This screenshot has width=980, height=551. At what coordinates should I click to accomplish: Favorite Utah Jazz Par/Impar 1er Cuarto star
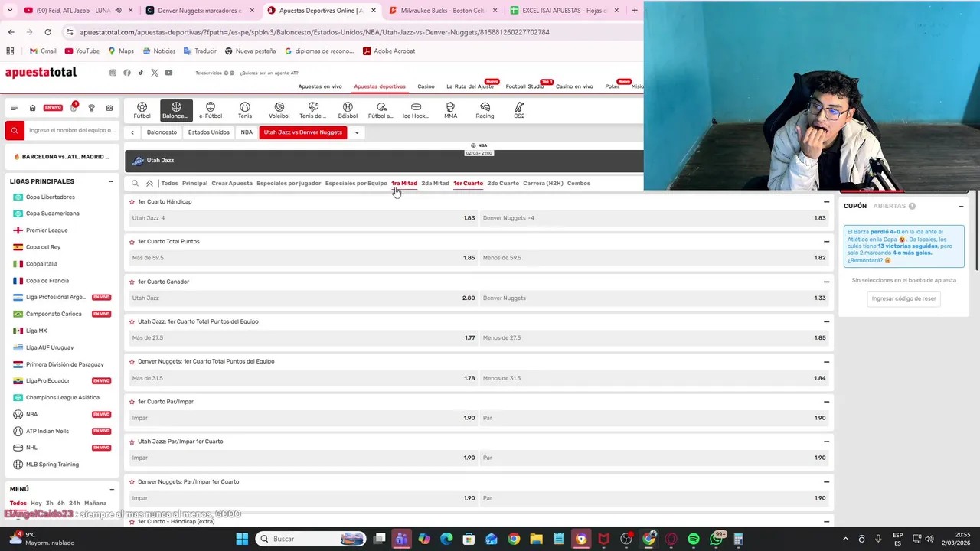click(x=132, y=442)
